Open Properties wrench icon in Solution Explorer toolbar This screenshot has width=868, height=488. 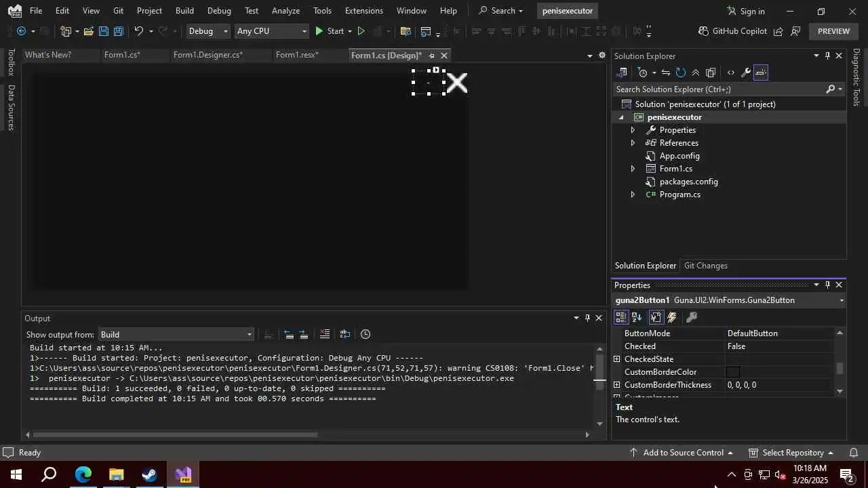(x=745, y=73)
